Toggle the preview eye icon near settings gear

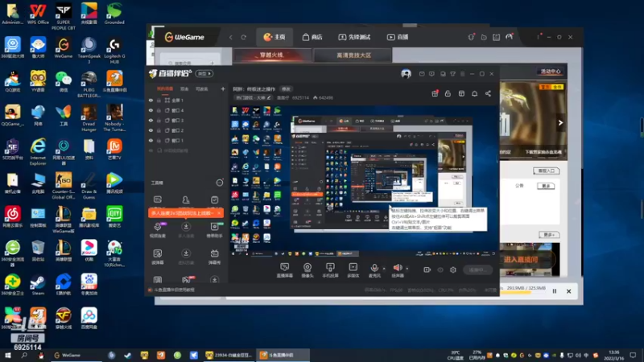[x=440, y=269]
